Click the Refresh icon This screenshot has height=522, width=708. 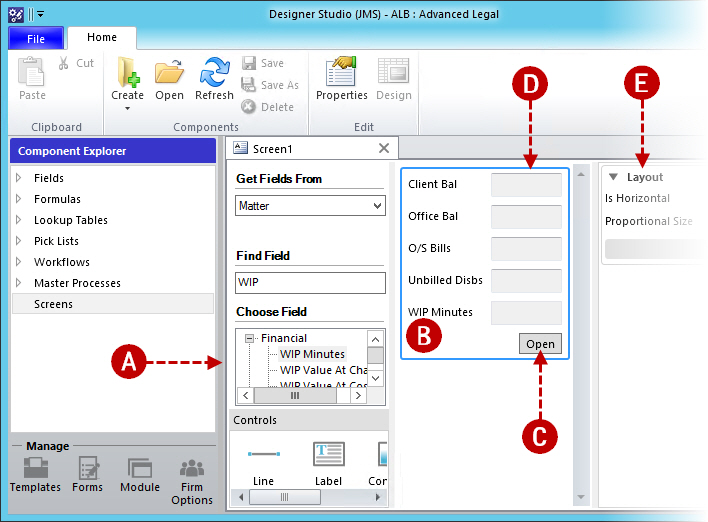[214, 73]
